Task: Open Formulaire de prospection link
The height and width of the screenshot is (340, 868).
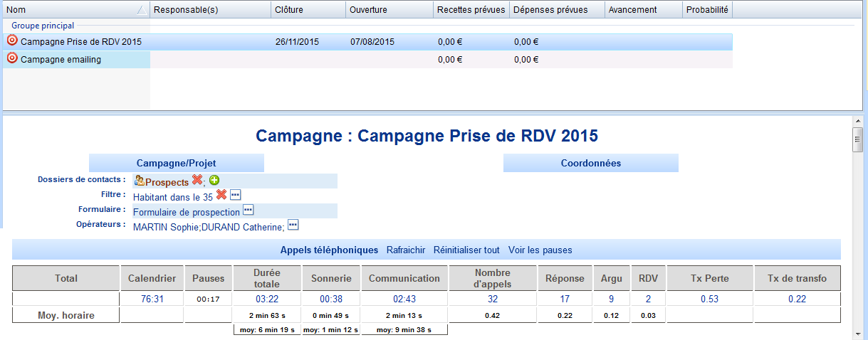Action: click(x=187, y=212)
